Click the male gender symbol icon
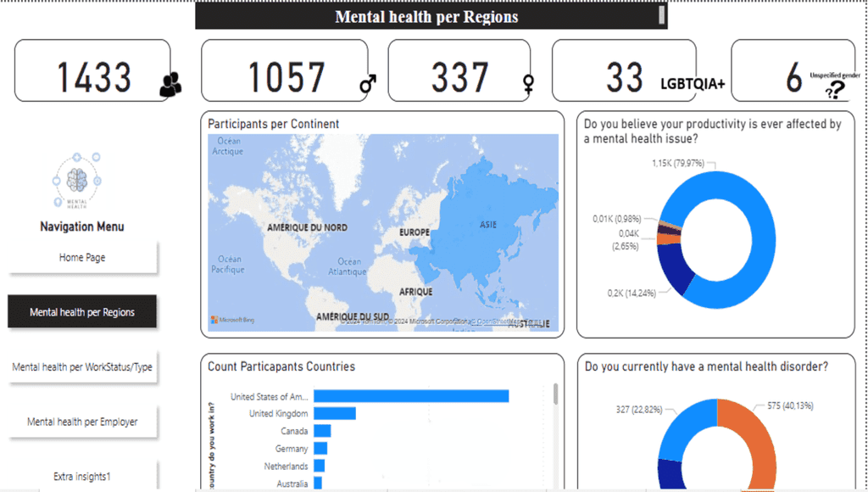The width and height of the screenshot is (868, 492). pyautogui.click(x=368, y=84)
